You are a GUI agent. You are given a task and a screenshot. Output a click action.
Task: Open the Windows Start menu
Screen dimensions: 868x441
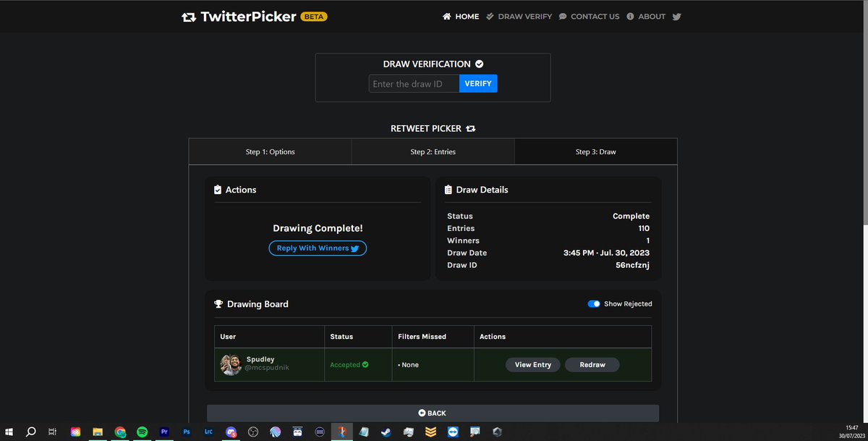(9, 432)
